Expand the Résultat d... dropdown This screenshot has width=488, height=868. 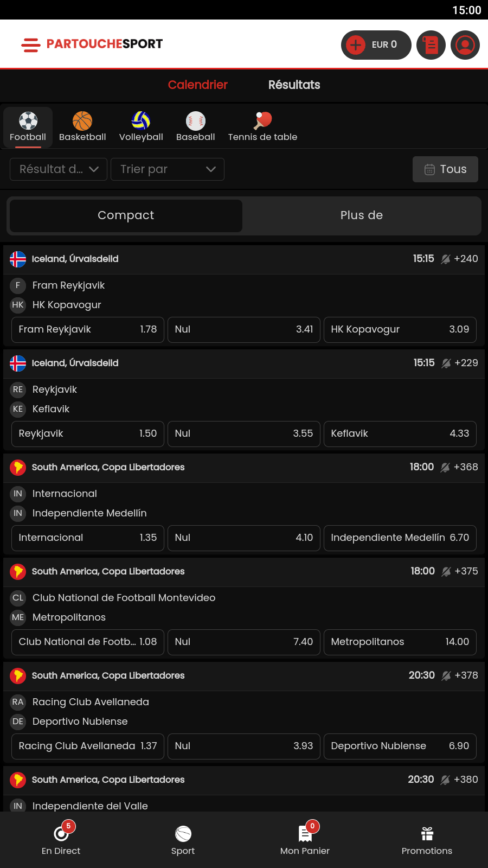(59, 169)
